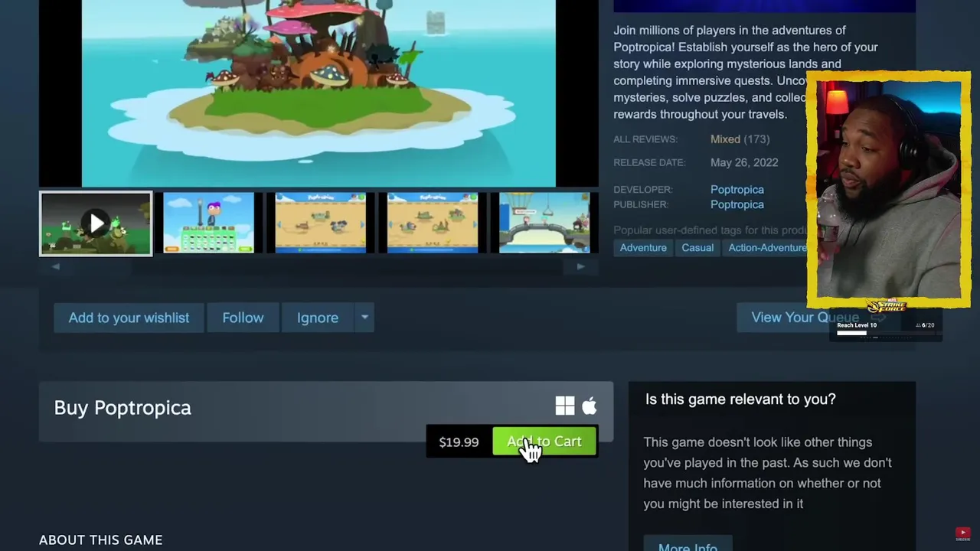The width and height of the screenshot is (980, 551).
Task: Select the fourth screenshot thumbnail with map
Action: [433, 223]
